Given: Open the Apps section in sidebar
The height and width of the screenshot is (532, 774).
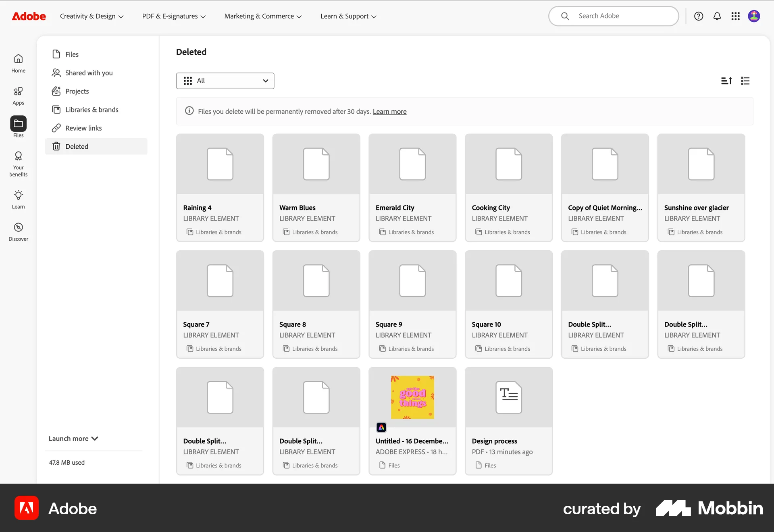Looking at the screenshot, I should point(18,96).
